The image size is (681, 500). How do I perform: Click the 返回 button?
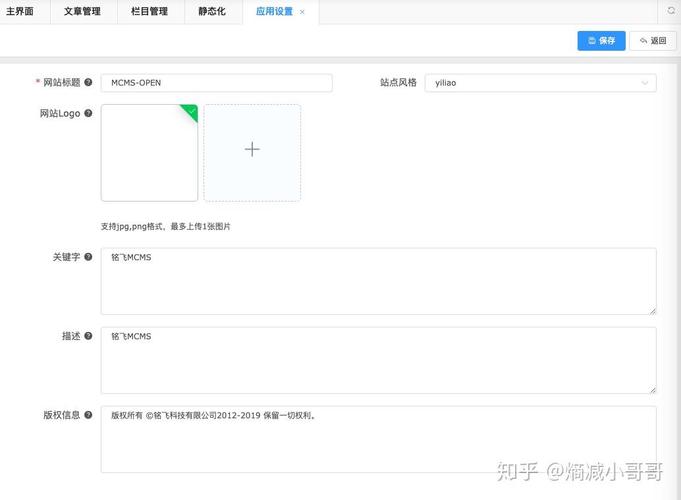pyautogui.click(x=652, y=41)
